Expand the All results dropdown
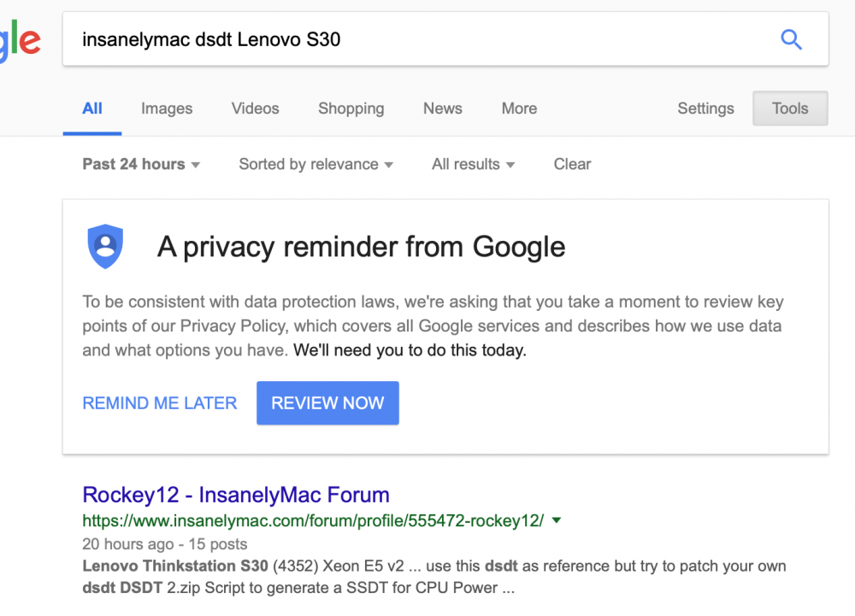Image resolution: width=855 pixels, height=616 pixels. [474, 164]
